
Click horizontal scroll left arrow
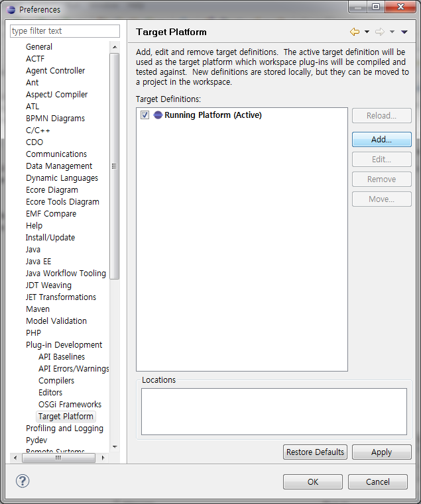tap(15, 458)
